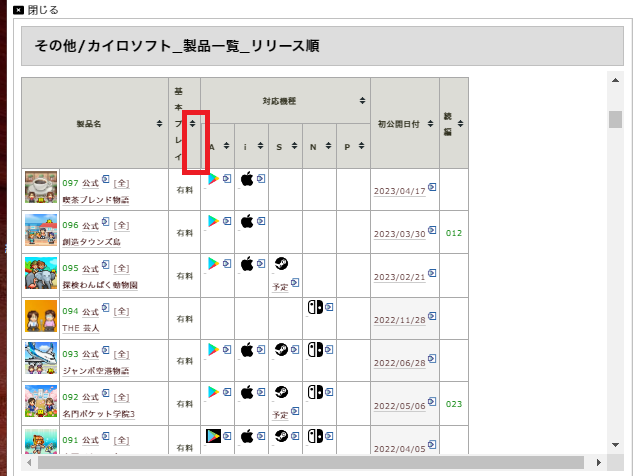Click sequel link 012
The width and height of the screenshot is (637, 476).
pos(454,233)
